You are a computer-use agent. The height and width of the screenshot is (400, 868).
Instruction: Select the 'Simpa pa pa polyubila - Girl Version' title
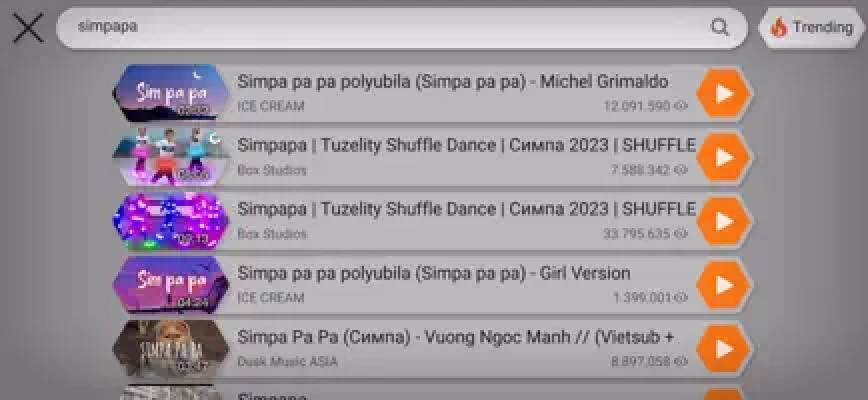coord(434,273)
